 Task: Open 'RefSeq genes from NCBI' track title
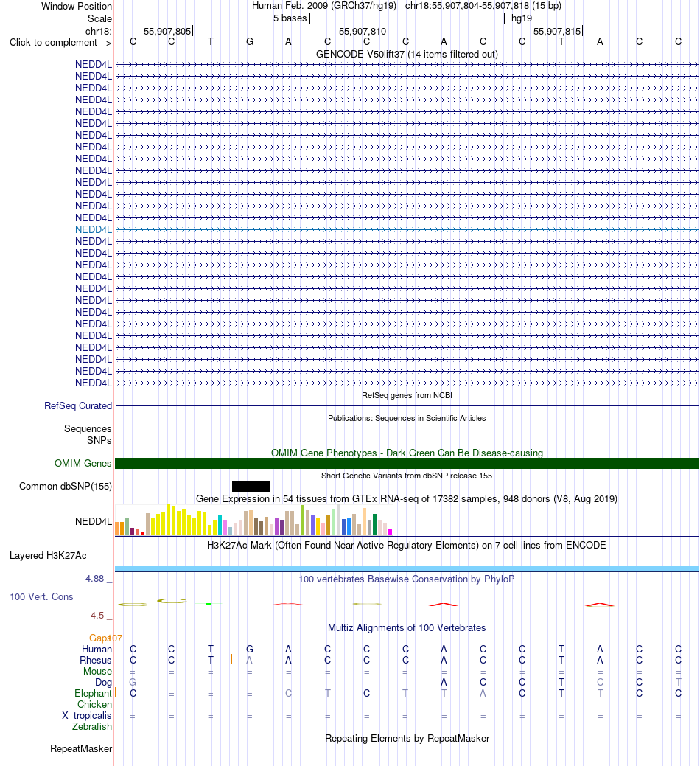pyautogui.click(x=407, y=395)
